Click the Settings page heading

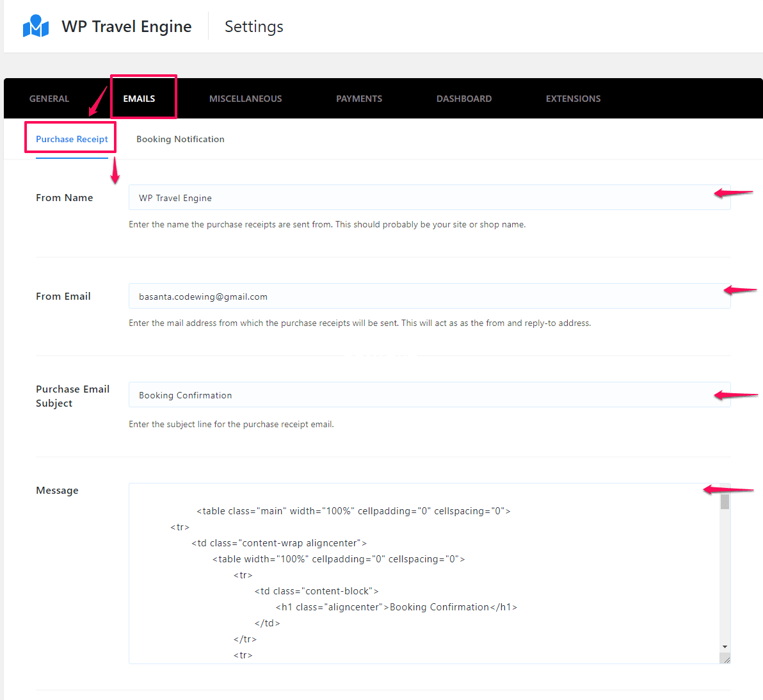[254, 26]
